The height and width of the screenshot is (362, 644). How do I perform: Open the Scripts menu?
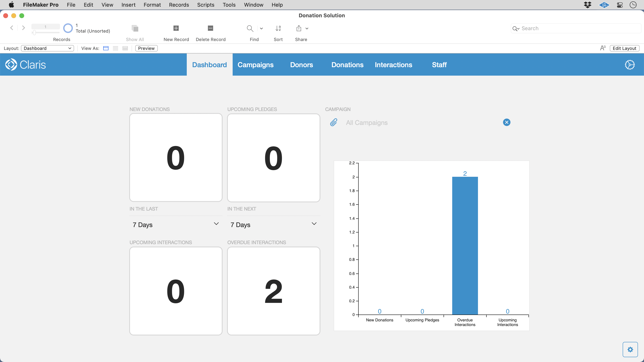coord(206,5)
